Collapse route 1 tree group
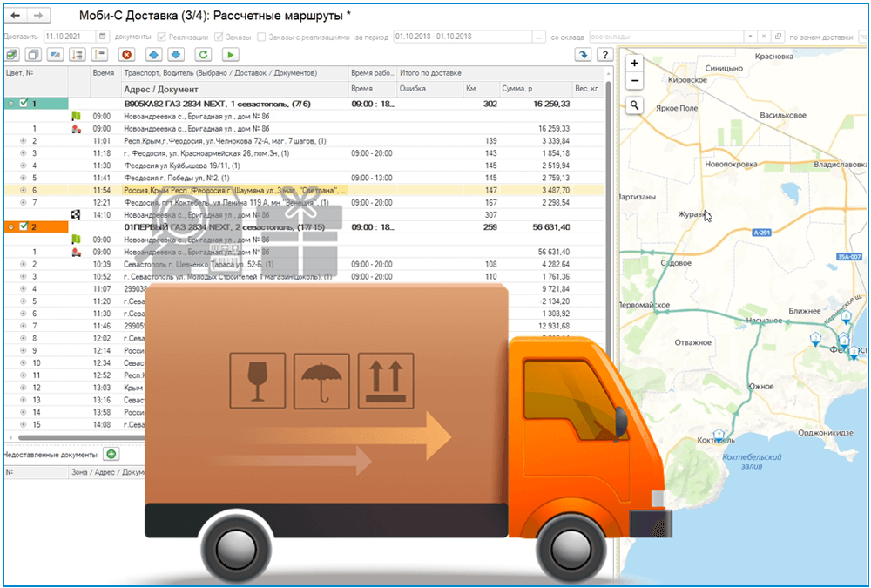Image resolution: width=871 pixels, height=588 pixels. (10, 104)
